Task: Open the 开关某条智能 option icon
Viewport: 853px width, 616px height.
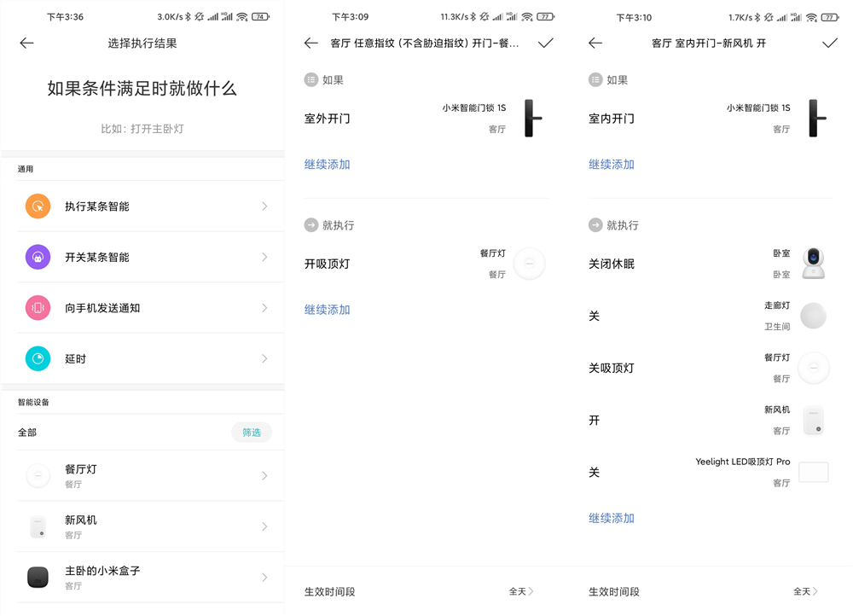Action: point(38,257)
